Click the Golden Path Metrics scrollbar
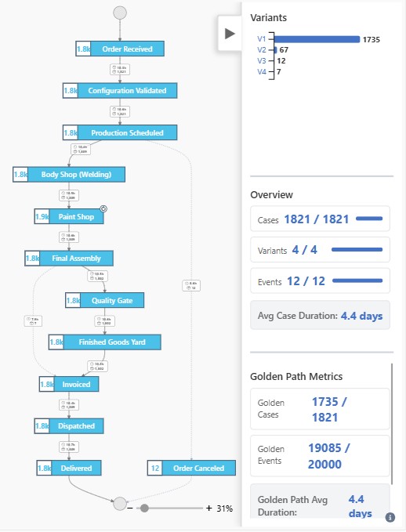The height and width of the screenshot is (532, 406). click(x=392, y=424)
